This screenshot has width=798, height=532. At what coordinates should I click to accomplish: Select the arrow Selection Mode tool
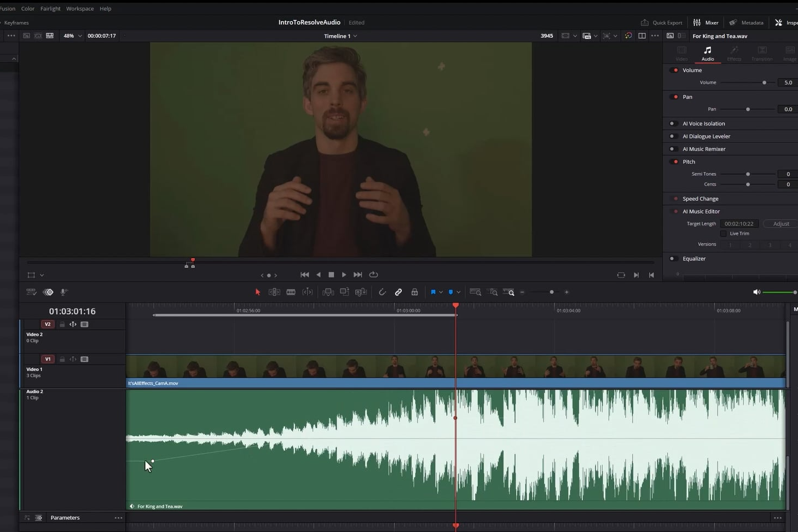[258, 292]
